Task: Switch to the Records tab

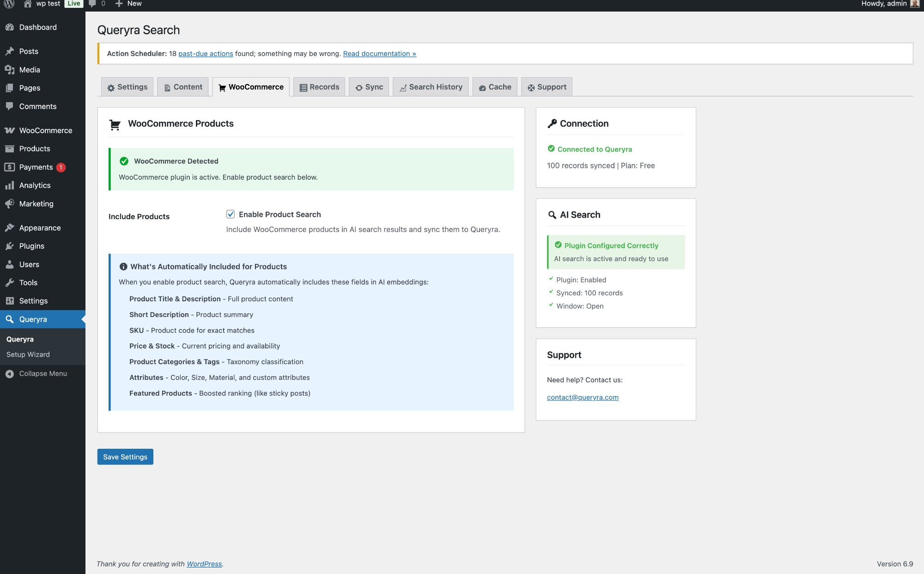Action: click(319, 86)
